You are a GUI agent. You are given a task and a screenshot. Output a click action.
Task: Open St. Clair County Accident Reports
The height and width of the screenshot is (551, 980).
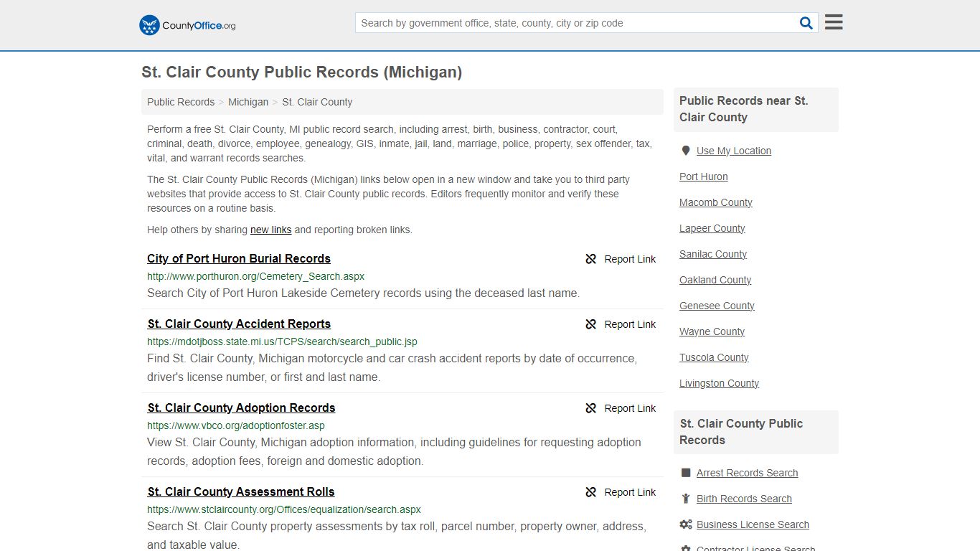pyautogui.click(x=239, y=324)
